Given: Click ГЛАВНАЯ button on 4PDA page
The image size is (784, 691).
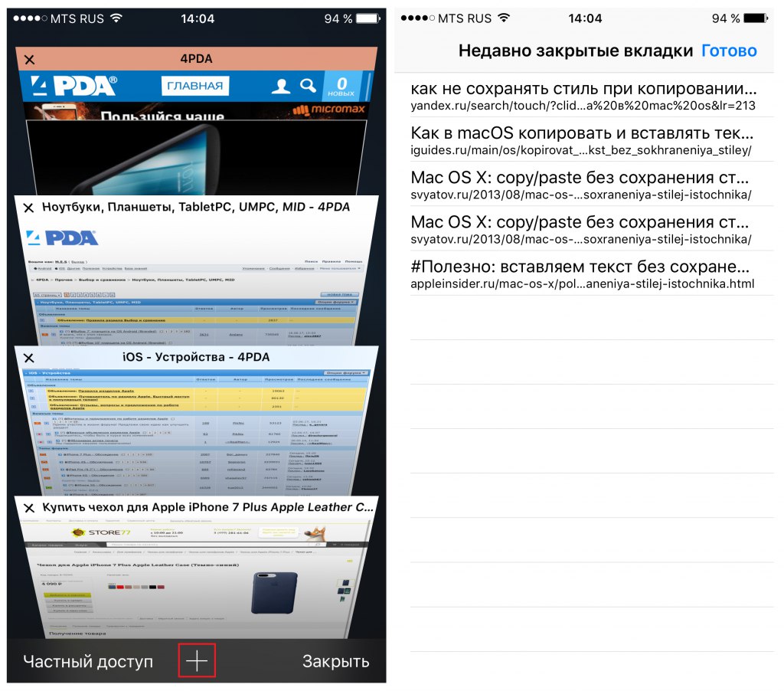Looking at the screenshot, I should [195, 86].
